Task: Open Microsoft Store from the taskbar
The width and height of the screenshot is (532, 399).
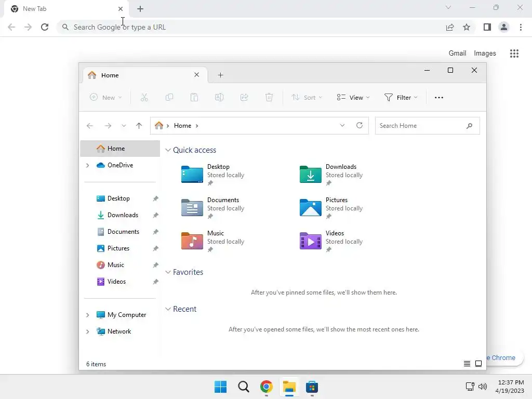Action: click(x=312, y=387)
